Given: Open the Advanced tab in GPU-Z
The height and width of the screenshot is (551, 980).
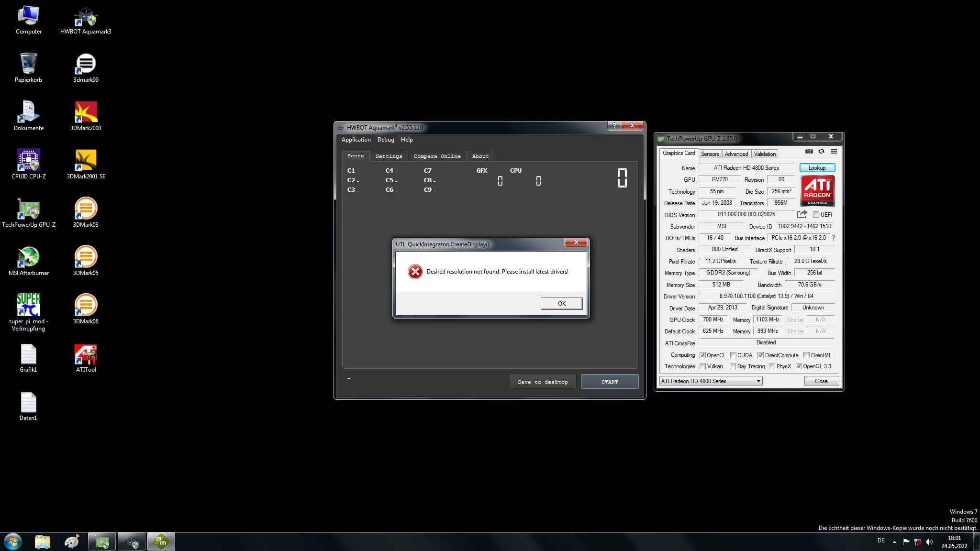Looking at the screenshot, I should point(736,154).
